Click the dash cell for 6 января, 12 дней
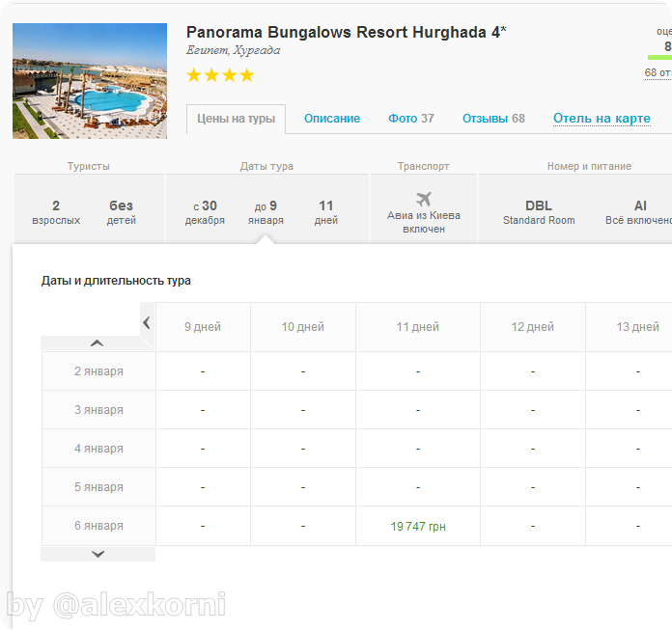672x630 pixels. point(533,526)
